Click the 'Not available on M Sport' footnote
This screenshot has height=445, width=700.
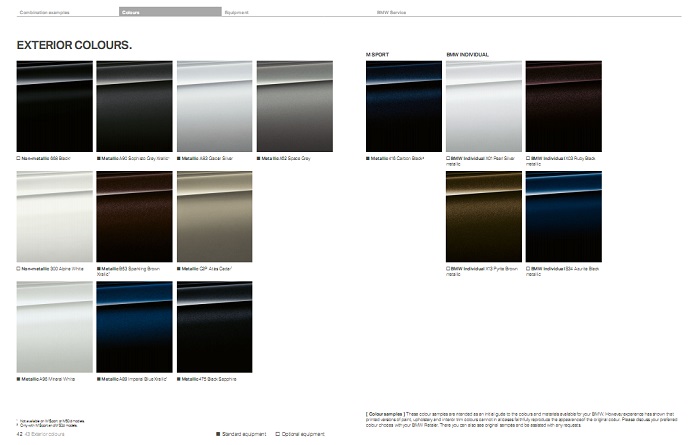51,421
